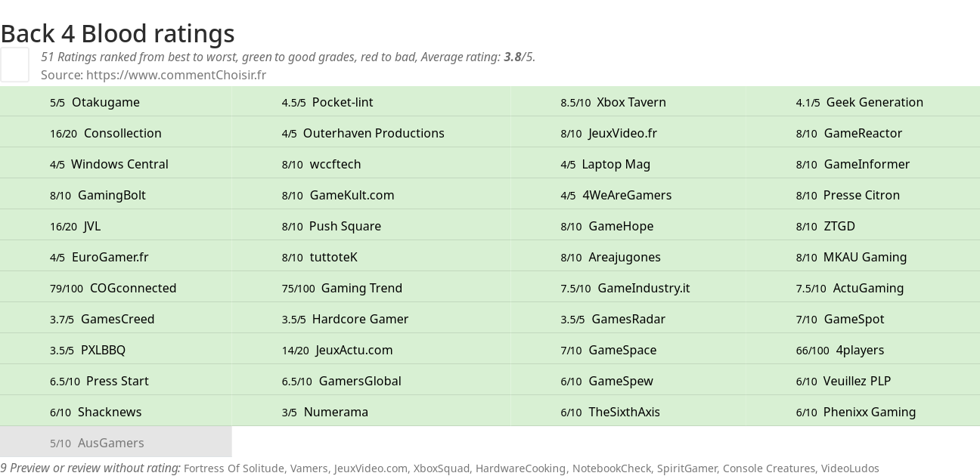Open the GamingBolt rating row
Viewport: 980px width, 476px height.
[116, 195]
